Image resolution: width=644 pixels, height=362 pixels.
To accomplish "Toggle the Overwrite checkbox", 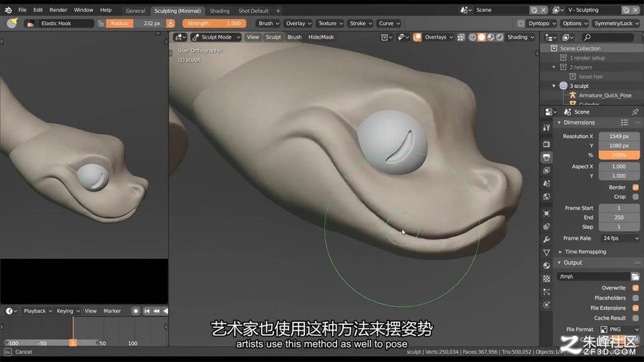I will 635,288.
